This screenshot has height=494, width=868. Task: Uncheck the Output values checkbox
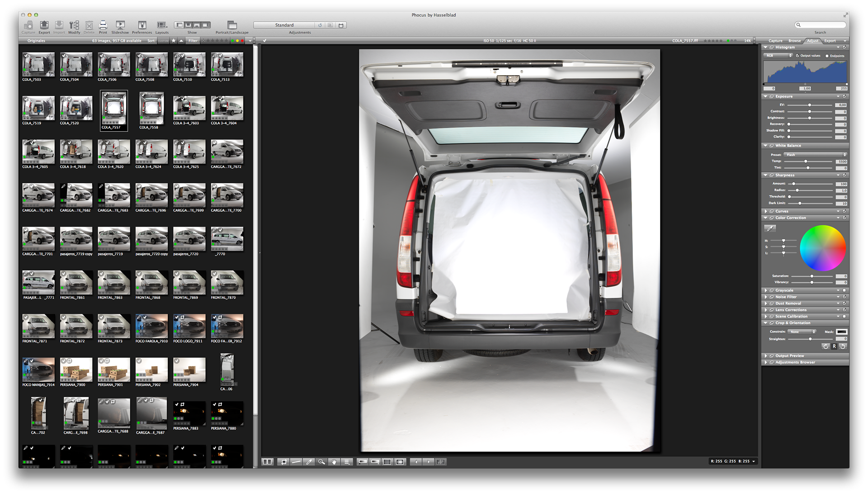[x=797, y=56]
